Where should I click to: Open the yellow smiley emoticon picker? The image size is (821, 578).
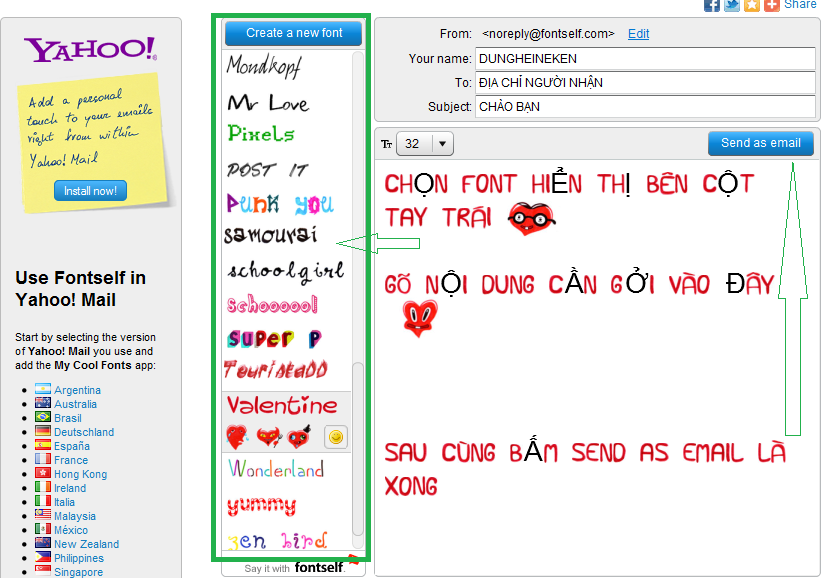(x=336, y=437)
